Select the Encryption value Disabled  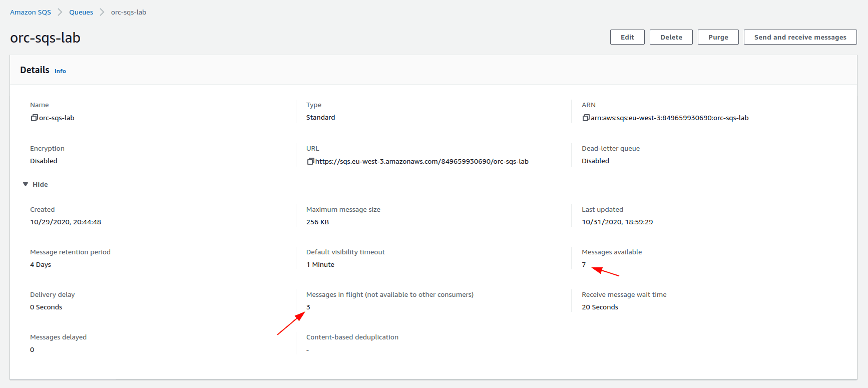[x=44, y=161]
